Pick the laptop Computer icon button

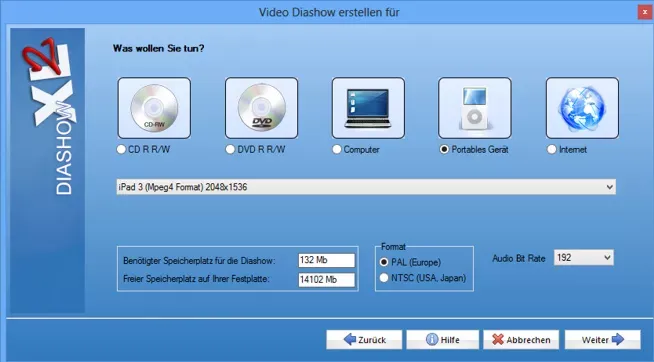pos(368,108)
